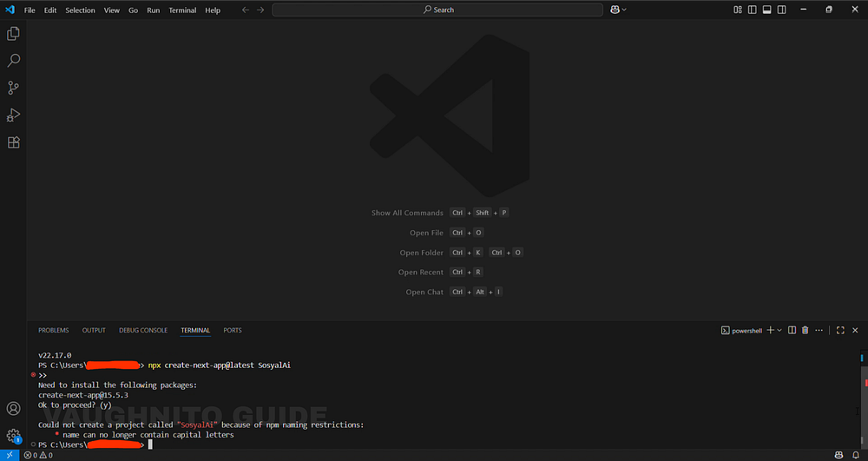868x461 pixels.
Task: Open the File menu
Action: point(30,10)
